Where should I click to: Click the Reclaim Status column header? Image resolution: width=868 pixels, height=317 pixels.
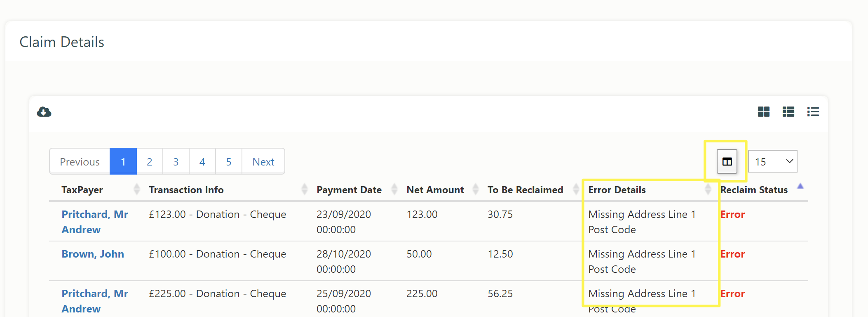point(754,190)
